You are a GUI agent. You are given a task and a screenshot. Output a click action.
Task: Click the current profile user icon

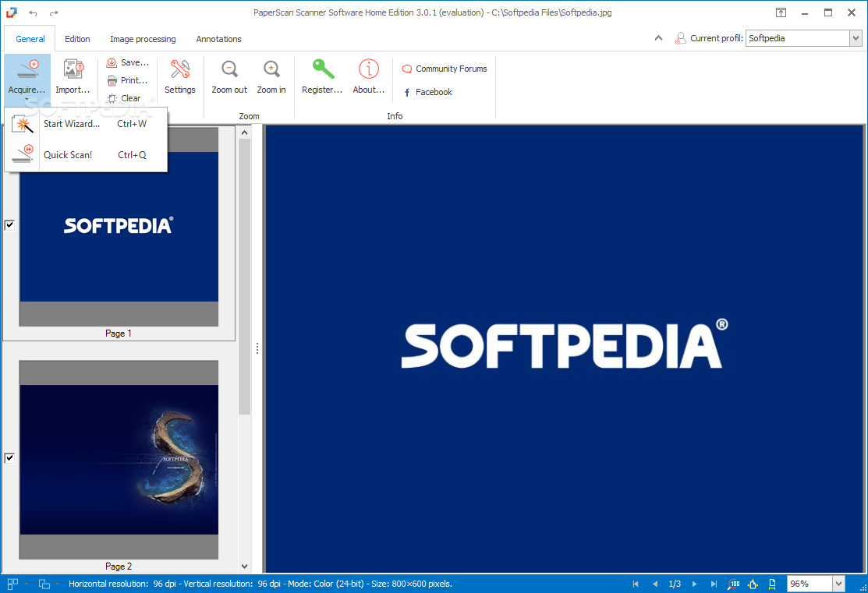(x=680, y=38)
